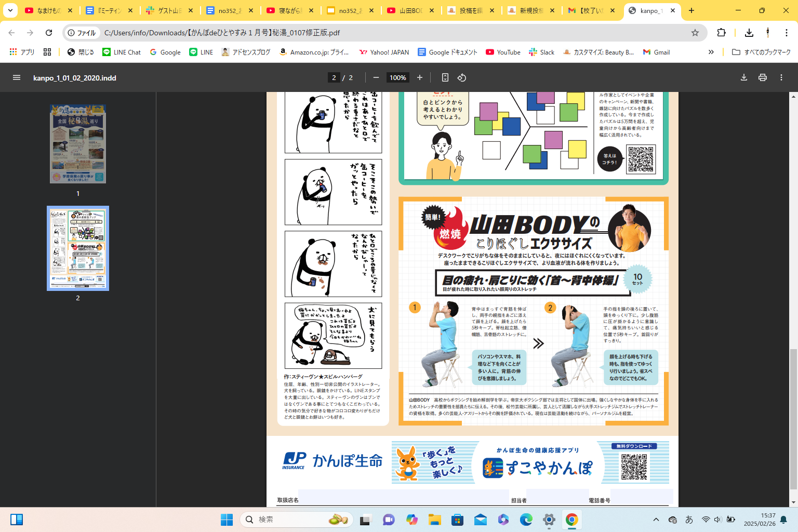Launch Microsoft Edge from the taskbar
The height and width of the screenshot is (532, 798).
[x=526, y=520]
